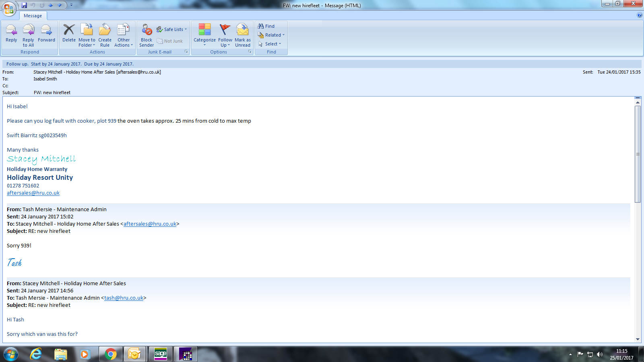Open the purple grid app on taskbar

point(186,354)
